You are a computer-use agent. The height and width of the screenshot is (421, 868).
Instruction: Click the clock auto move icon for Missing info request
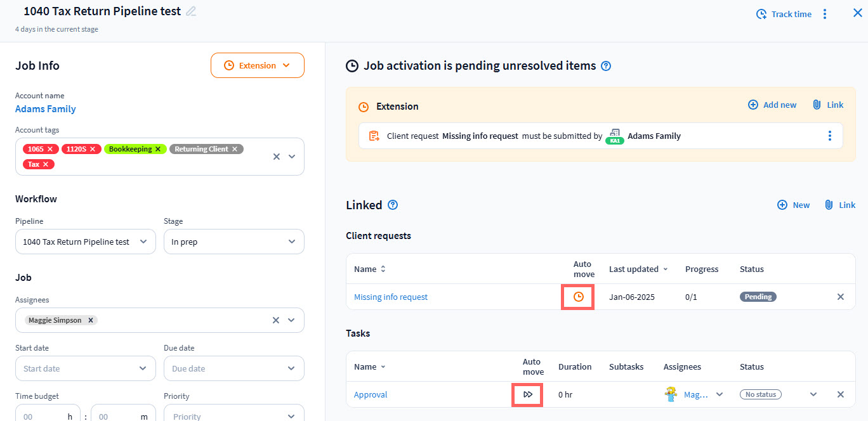tap(578, 297)
